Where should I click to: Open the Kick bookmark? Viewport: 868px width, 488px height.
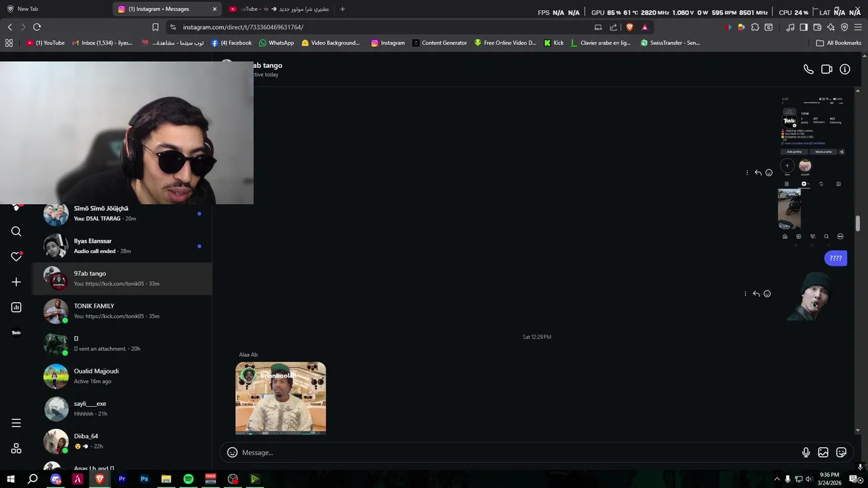[553, 43]
